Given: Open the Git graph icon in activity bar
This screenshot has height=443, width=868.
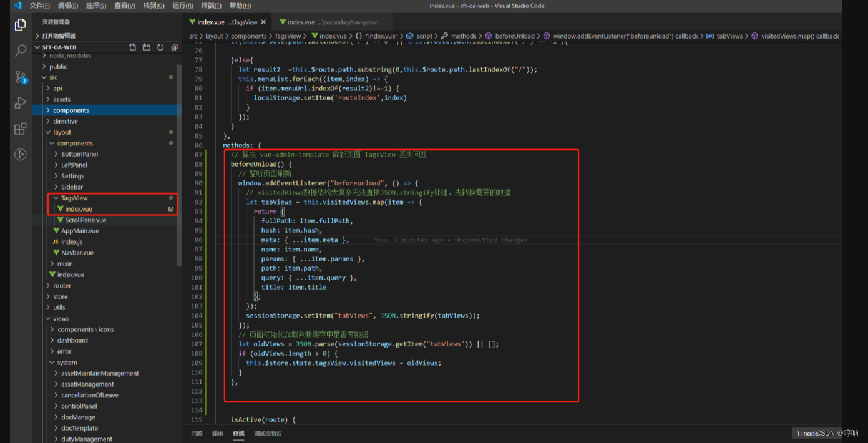Looking at the screenshot, I should (21, 154).
